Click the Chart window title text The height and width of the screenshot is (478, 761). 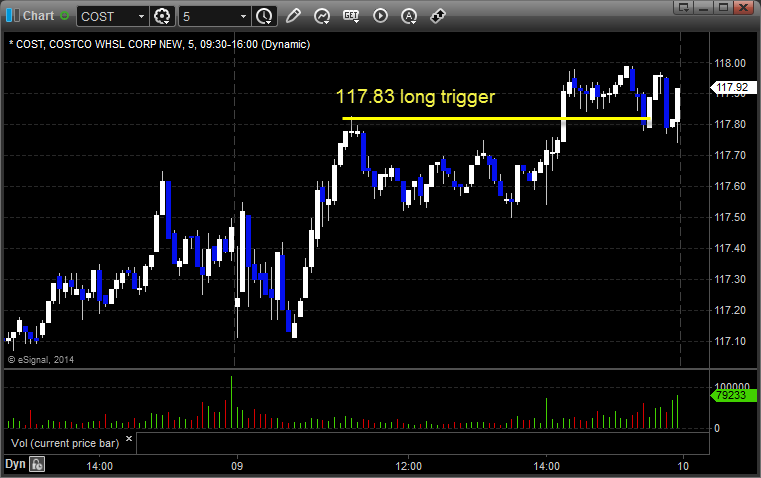click(x=38, y=16)
